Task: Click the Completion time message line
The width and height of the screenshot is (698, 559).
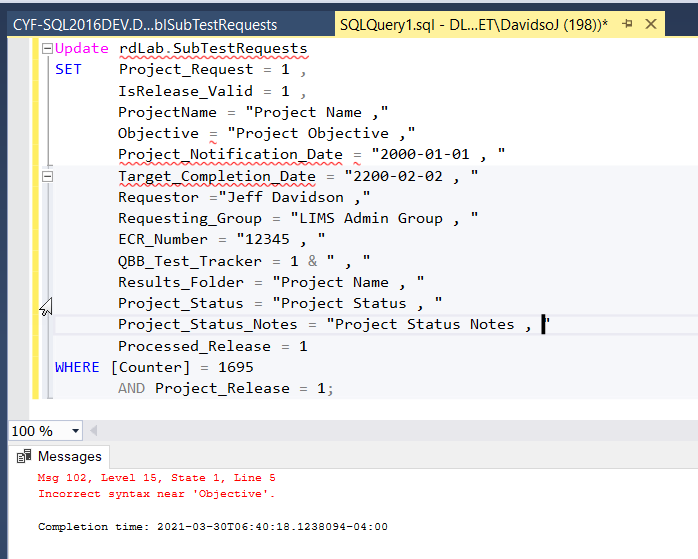Action: [212, 526]
